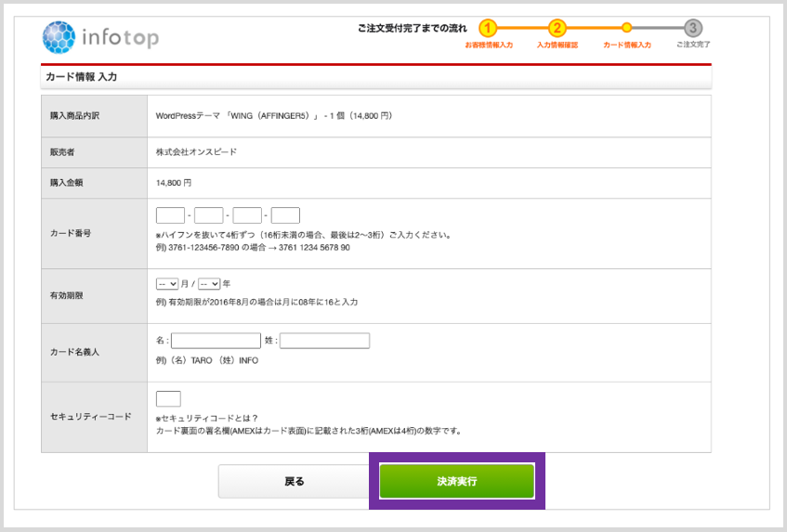Click step 3 gray circle in order flow
The image size is (787, 532).
click(x=693, y=28)
